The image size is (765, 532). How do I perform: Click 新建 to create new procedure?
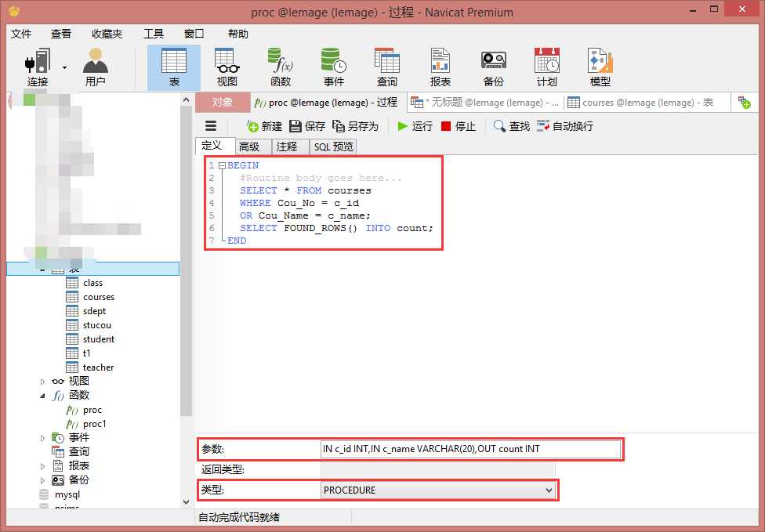265,126
